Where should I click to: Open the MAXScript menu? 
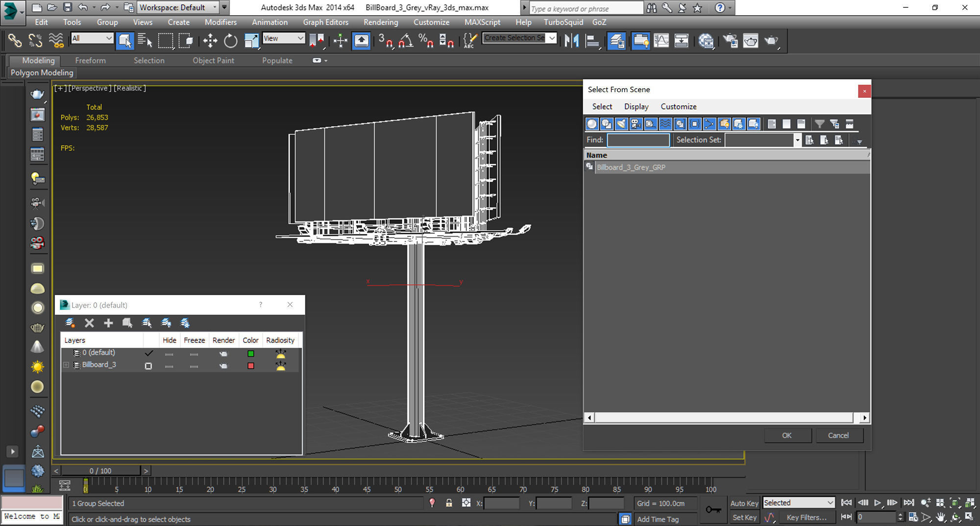482,22
